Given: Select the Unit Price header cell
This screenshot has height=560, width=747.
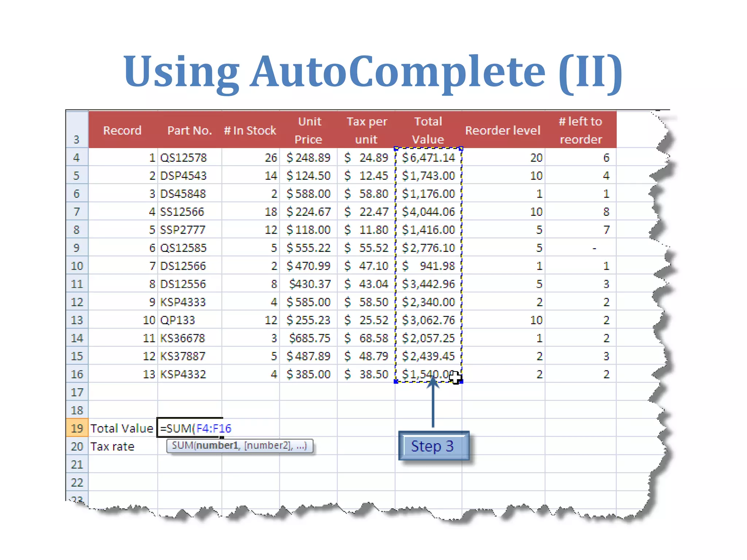Looking at the screenshot, I should click(309, 130).
